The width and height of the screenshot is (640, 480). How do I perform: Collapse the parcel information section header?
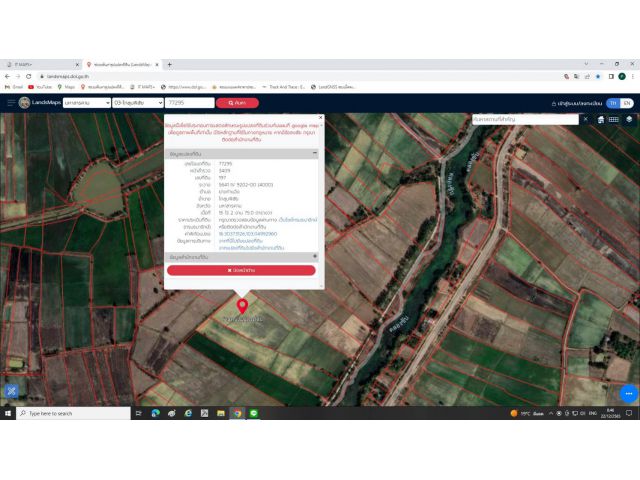coord(241,154)
